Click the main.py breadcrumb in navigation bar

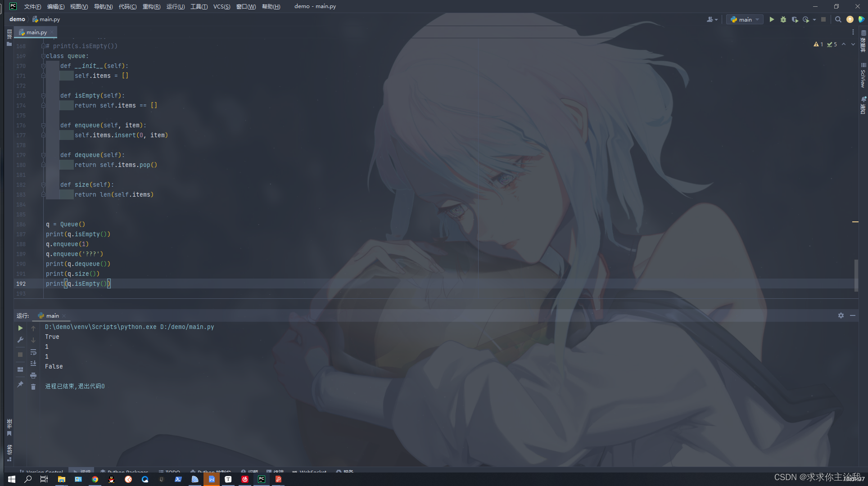46,19
